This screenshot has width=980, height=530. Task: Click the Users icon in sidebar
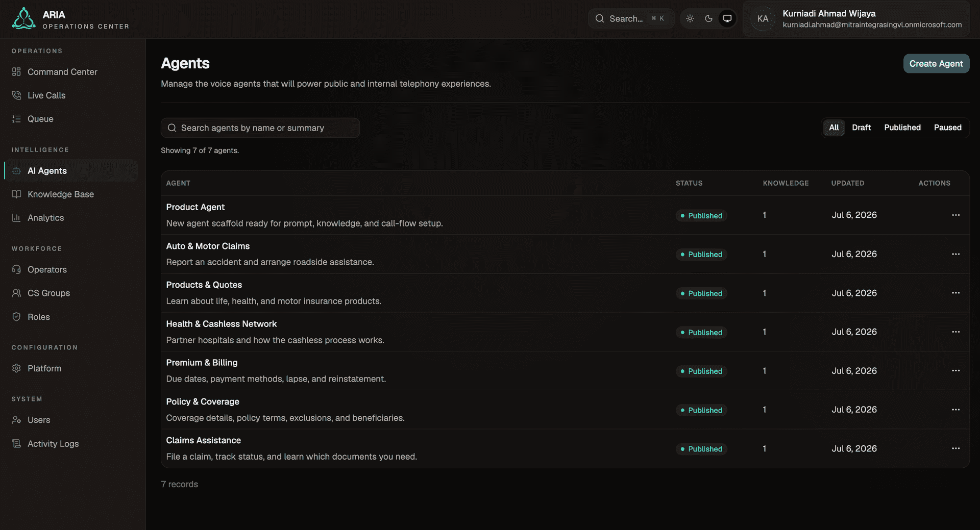16,420
